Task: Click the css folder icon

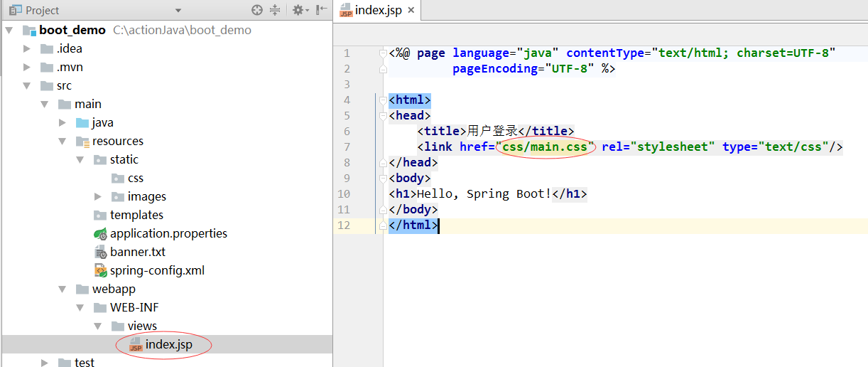Action: [x=118, y=178]
